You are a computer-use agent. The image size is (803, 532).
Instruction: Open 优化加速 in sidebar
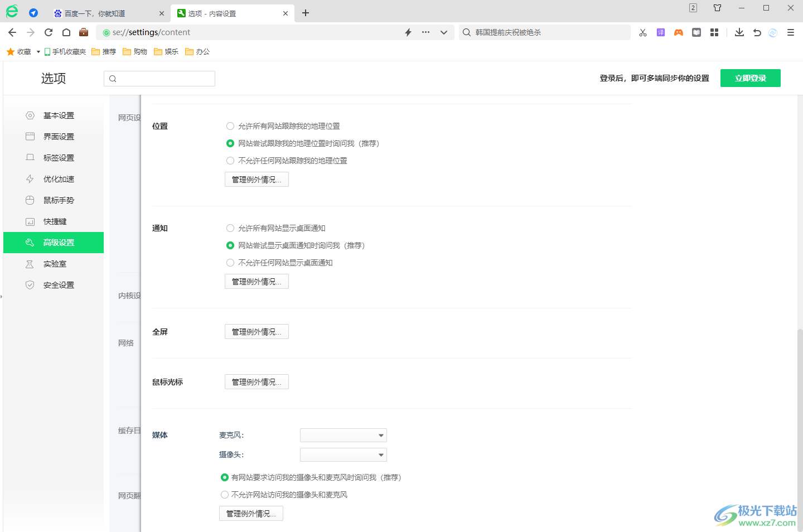point(54,179)
